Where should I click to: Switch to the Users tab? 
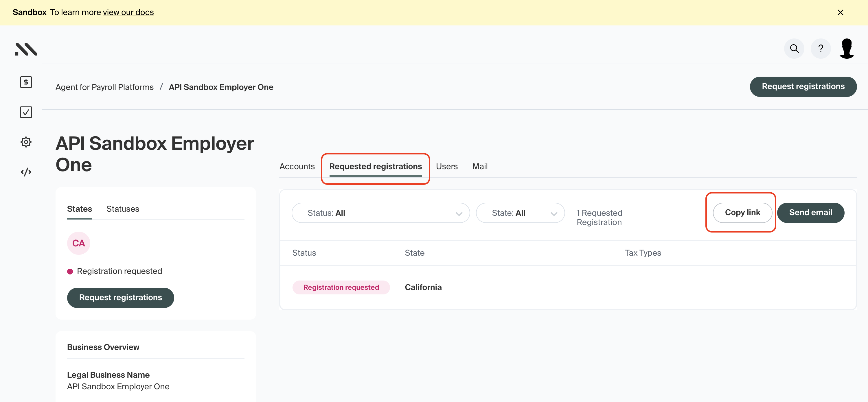pos(446,166)
